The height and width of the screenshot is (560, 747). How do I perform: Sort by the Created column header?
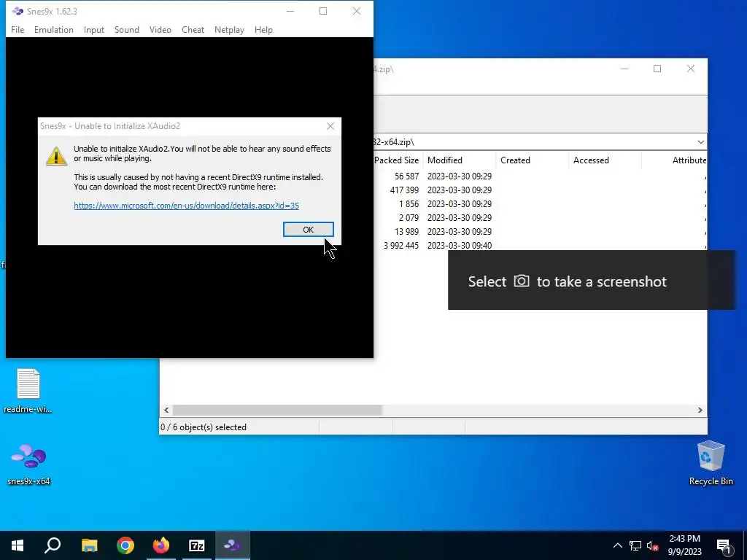532,160
